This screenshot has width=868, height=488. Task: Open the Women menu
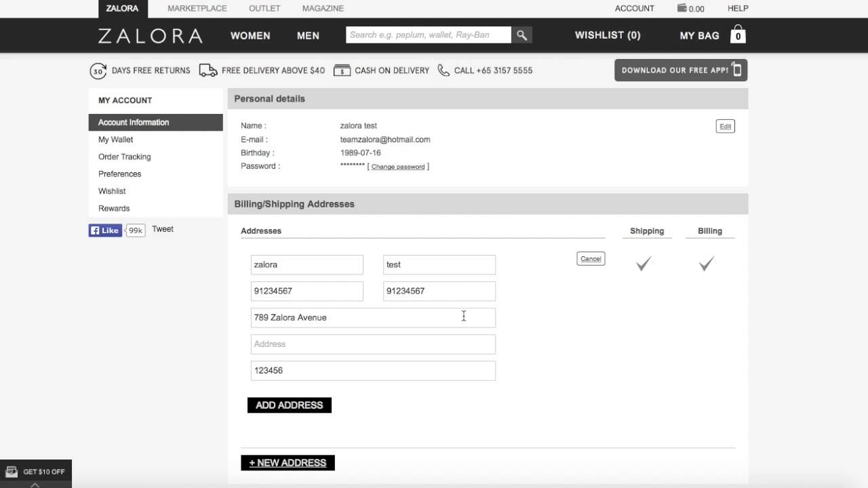250,35
